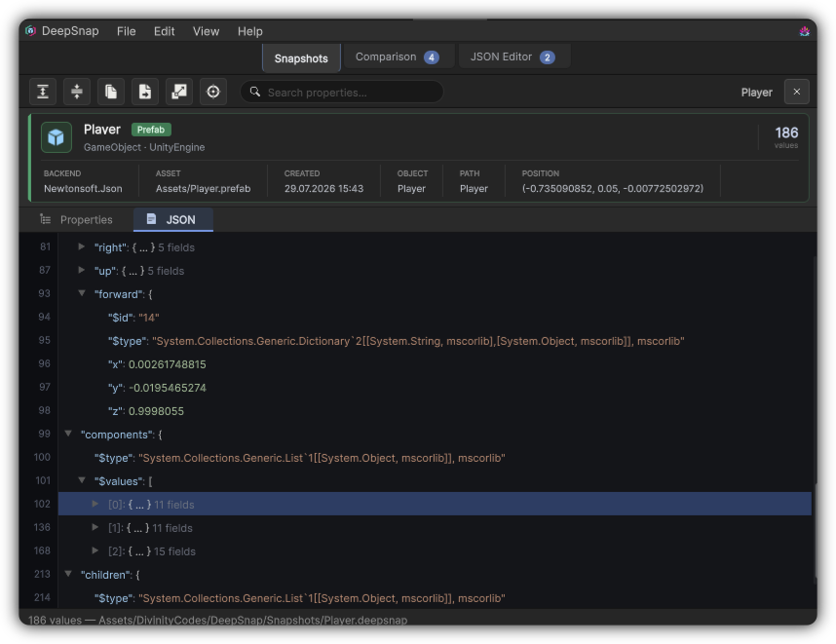Switch to the Properties view tab

(76, 219)
